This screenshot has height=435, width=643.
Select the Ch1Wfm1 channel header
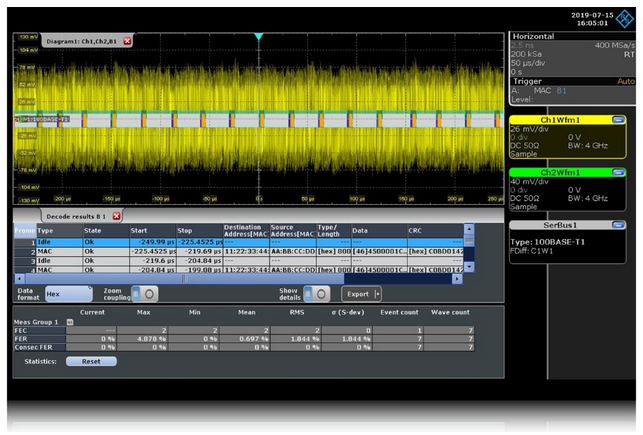[560, 120]
